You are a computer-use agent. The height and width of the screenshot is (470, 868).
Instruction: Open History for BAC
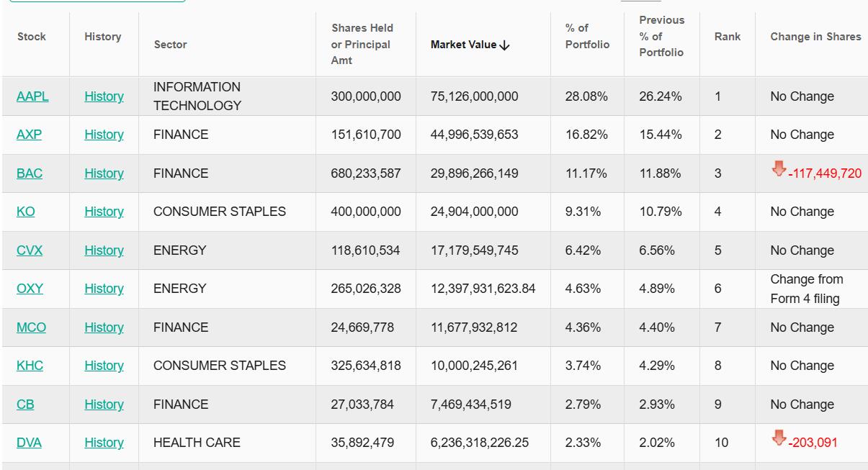click(x=104, y=173)
